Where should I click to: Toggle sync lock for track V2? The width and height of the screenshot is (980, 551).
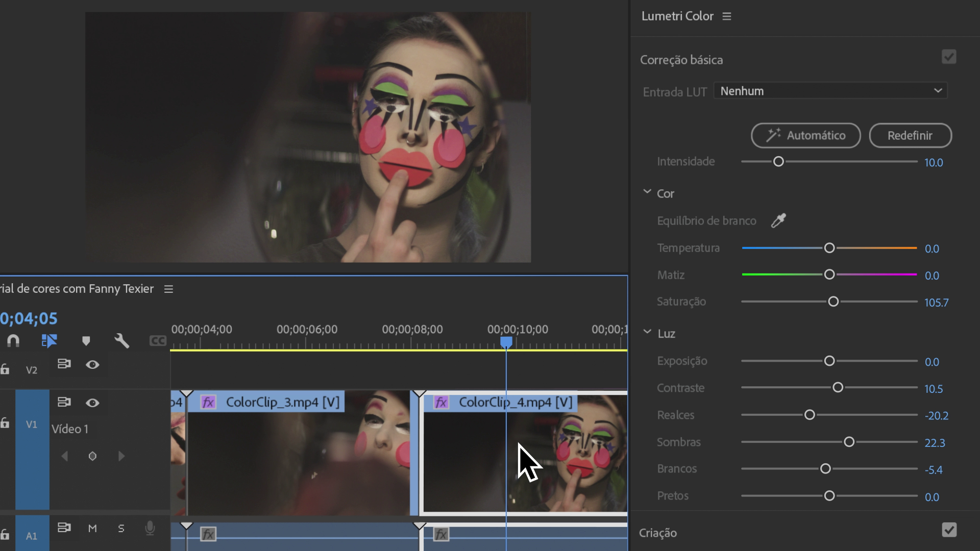(x=64, y=364)
